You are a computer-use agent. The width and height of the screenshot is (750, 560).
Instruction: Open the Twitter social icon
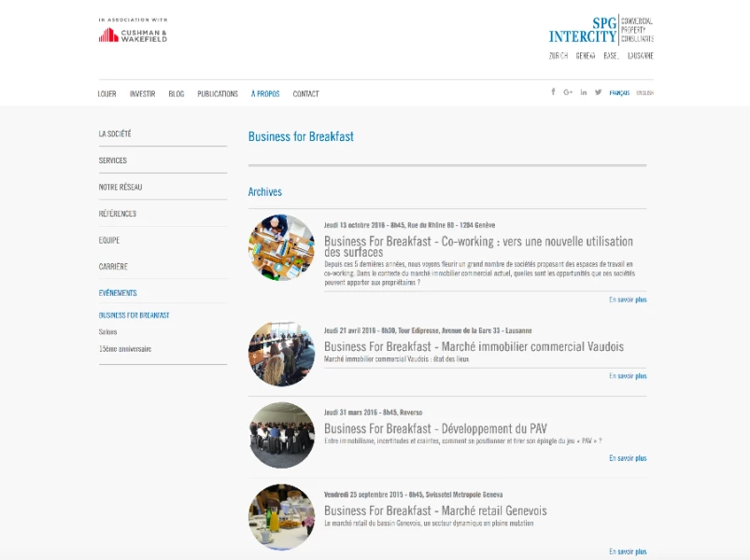pos(598,92)
